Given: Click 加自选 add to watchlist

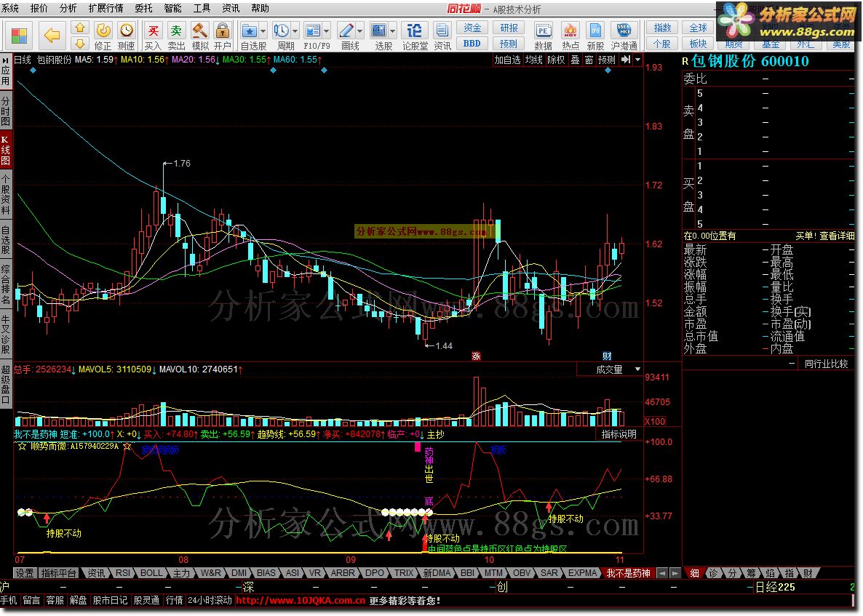Looking at the screenshot, I should (x=507, y=60).
